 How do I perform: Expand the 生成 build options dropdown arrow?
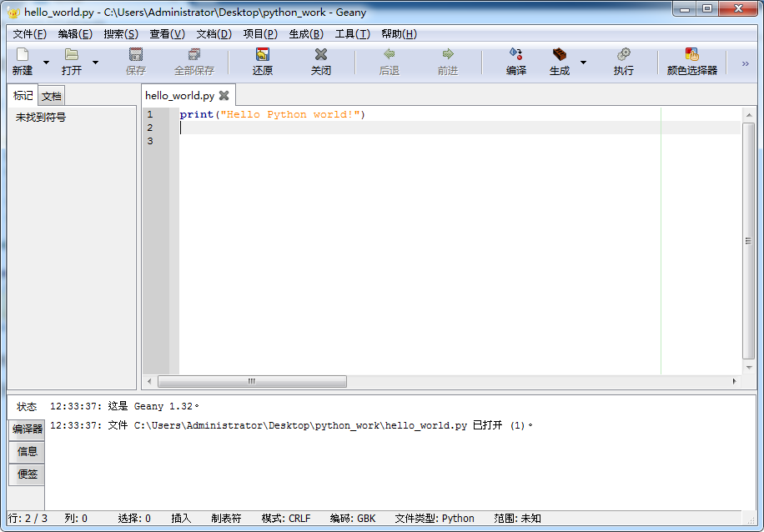(x=583, y=63)
